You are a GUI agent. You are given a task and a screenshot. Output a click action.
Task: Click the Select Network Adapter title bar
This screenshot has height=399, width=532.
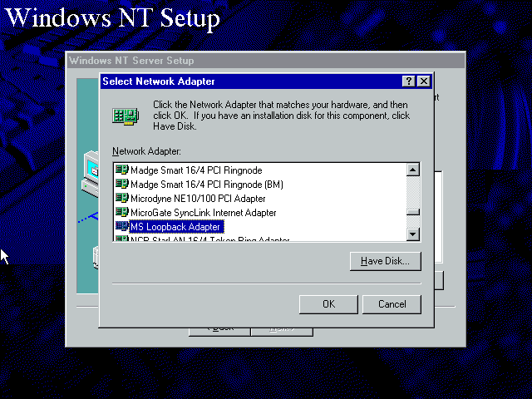[251, 81]
